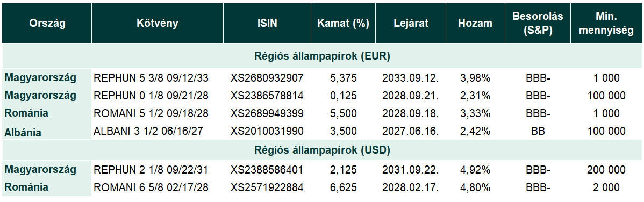Select bond ROMANI 5 1/2 09/18/28
644x202 pixels.
151,113
